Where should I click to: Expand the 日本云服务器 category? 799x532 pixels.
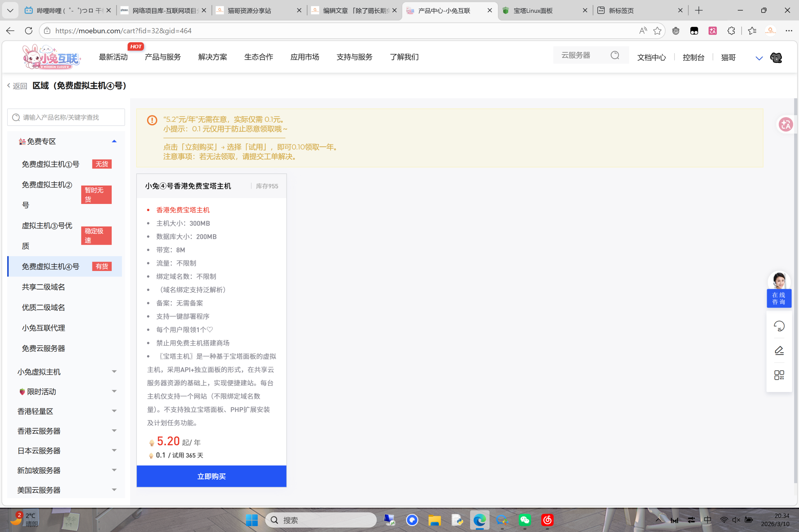click(114, 451)
